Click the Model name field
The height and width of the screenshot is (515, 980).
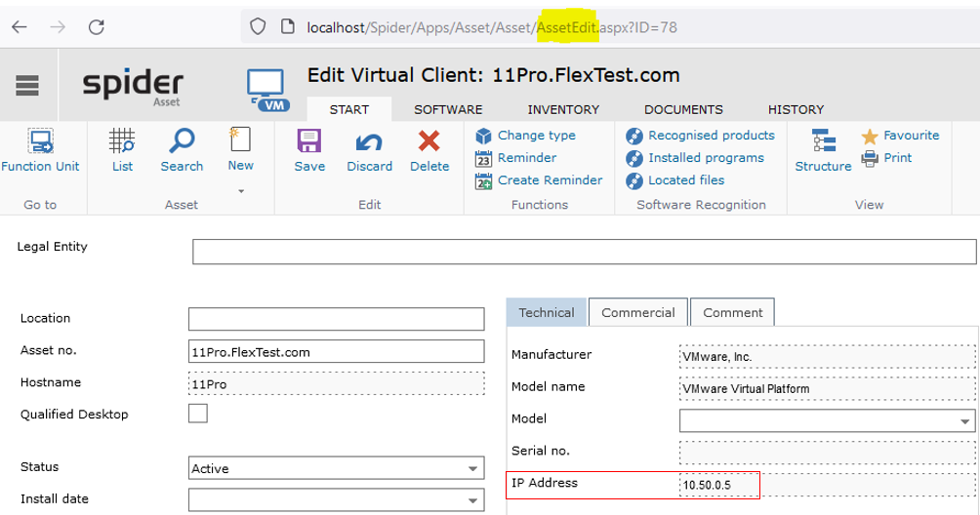pyautogui.click(x=827, y=388)
